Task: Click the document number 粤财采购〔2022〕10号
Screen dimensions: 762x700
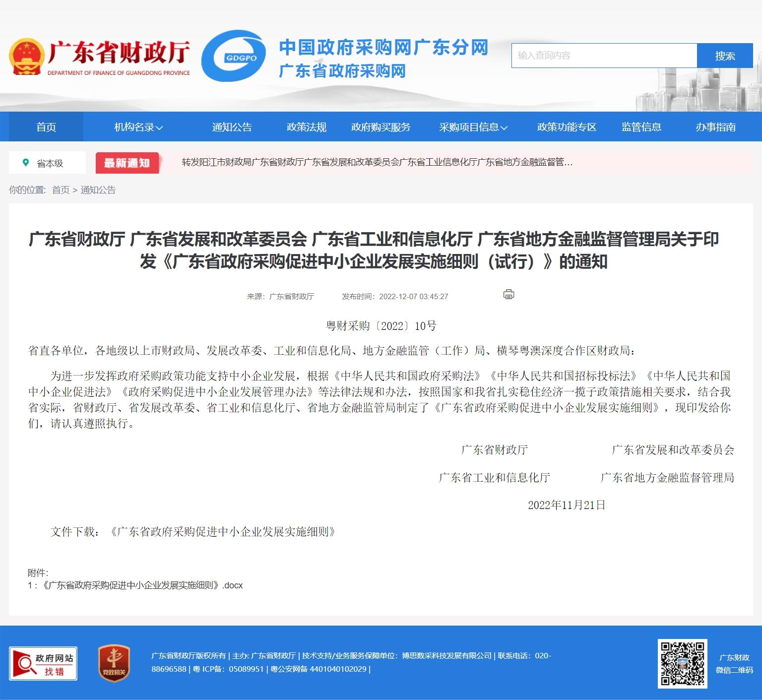Action: click(x=381, y=326)
